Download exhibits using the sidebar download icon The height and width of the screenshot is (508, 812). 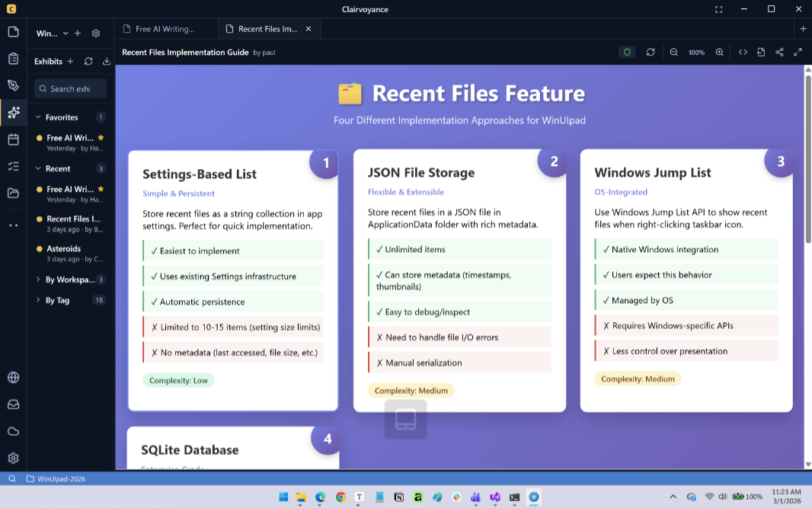pyautogui.click(x=106, y=61)
